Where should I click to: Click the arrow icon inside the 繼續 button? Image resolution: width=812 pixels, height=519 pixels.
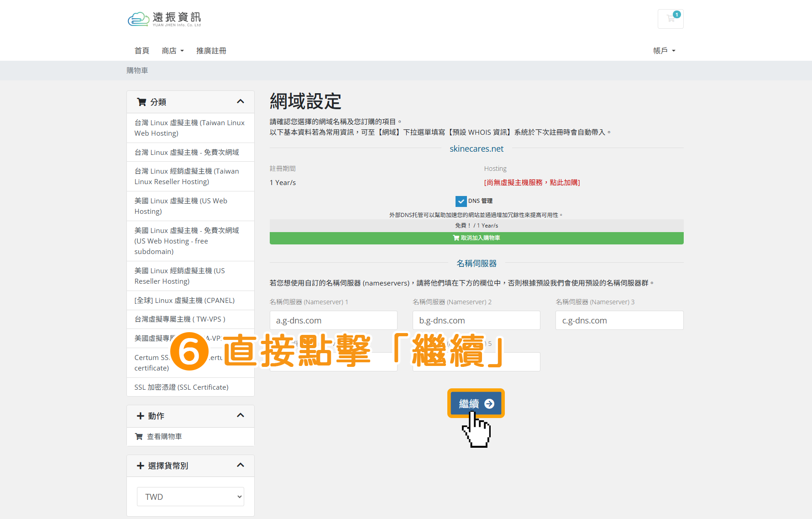pyautogui.click(x=489, y=403)
